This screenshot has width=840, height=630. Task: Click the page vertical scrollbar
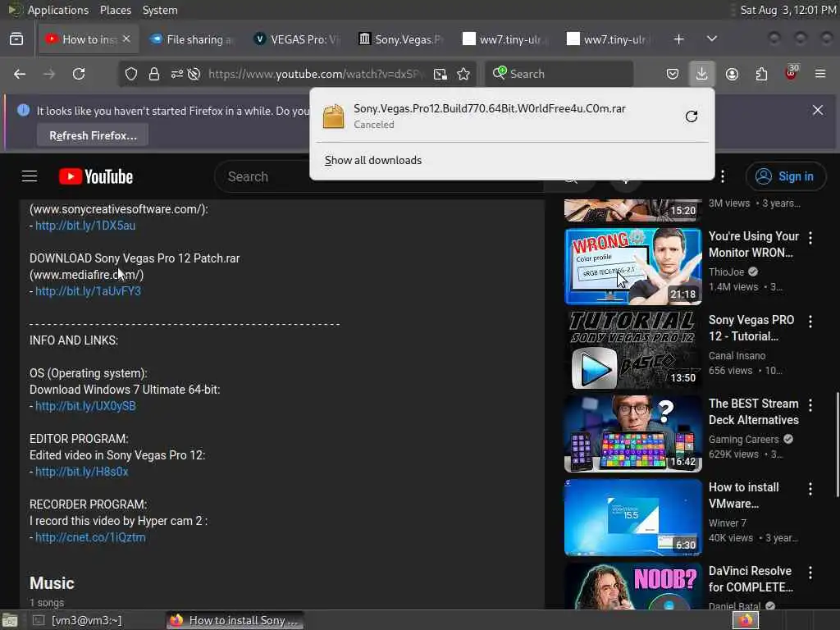click(x=837, y=445)
